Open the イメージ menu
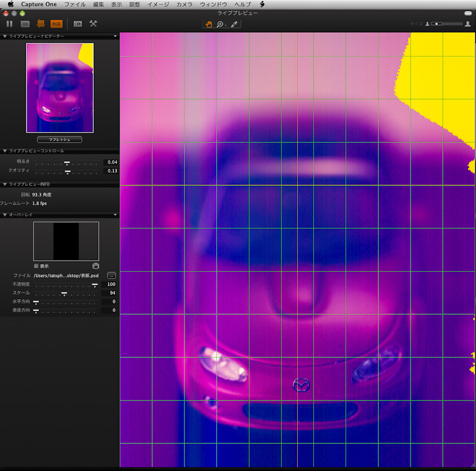Viewport: 476px width, 471px height. pyautogui.click(x=158, y=4)
